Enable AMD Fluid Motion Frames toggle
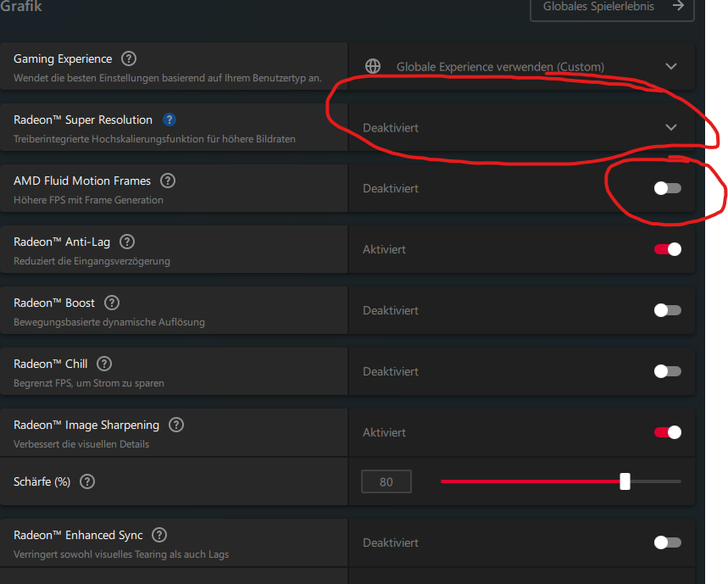This screenshot has height=584, width=728. [x=668, y=188]
